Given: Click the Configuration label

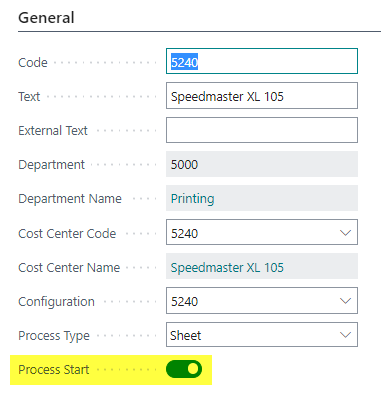Looking at the screenshot, I should 56,302.
